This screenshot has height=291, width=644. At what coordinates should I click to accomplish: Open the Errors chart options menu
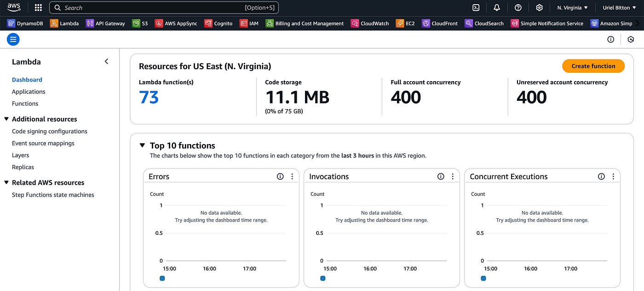point(292,176)
